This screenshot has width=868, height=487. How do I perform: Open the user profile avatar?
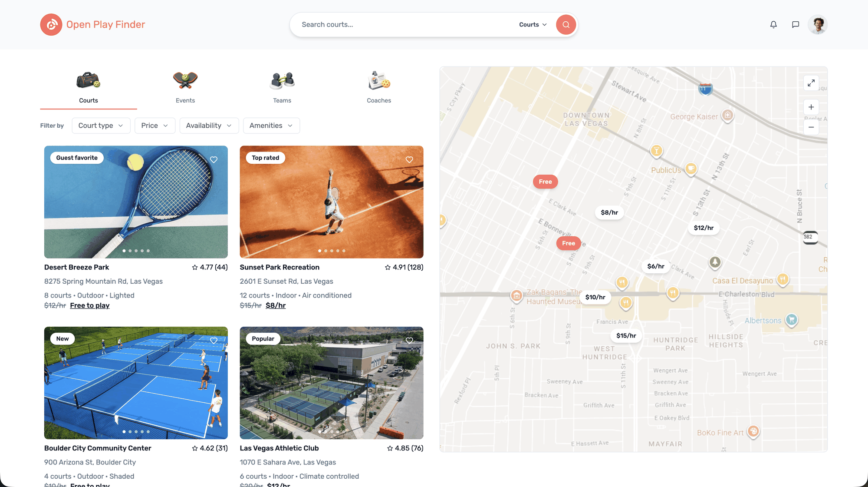click(x=818, y=24)
